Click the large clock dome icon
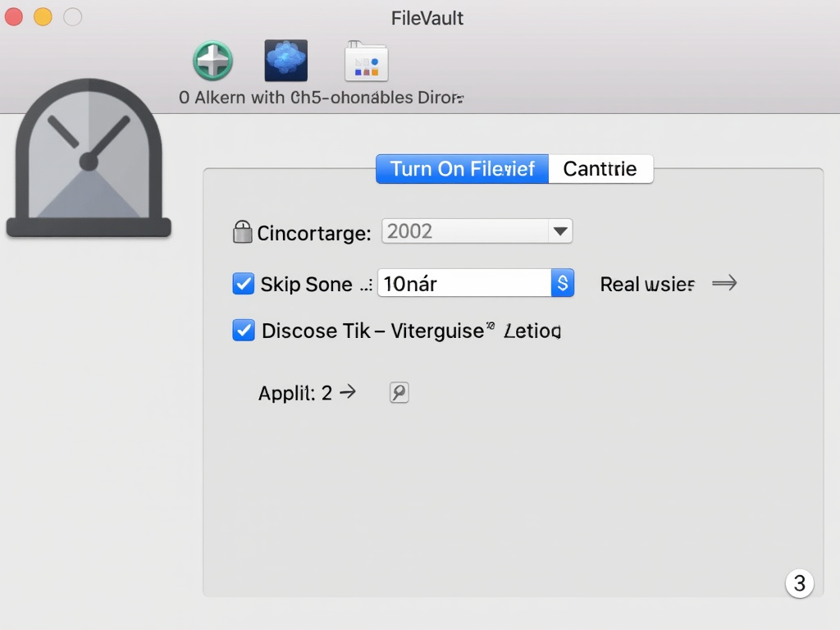Viewport: 840px width, 630px height. [89, 158]
